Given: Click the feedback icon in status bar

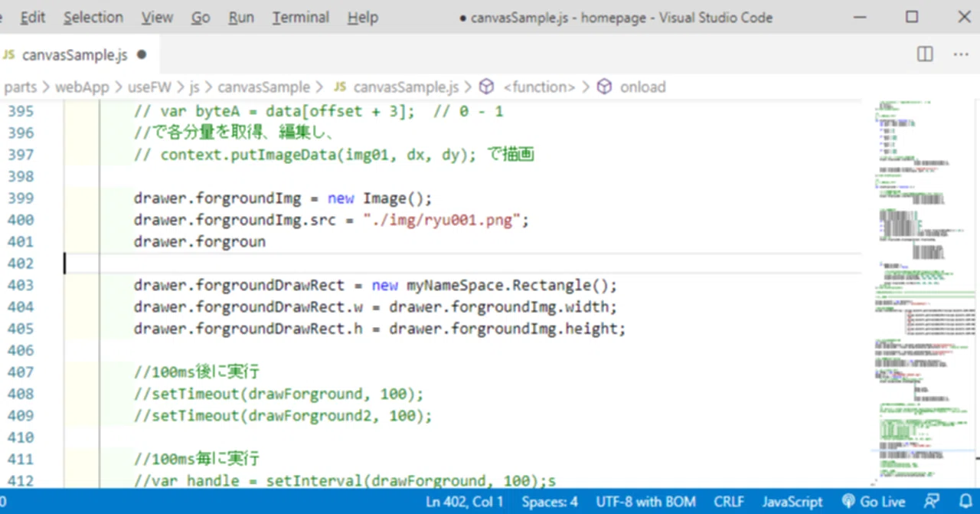Looking at the screenshot, I should tap(932, 502).
